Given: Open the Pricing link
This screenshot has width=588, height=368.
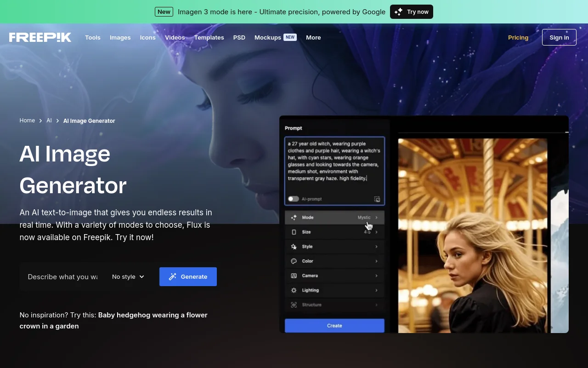Looking at the screenshot, I should [518, 38].
